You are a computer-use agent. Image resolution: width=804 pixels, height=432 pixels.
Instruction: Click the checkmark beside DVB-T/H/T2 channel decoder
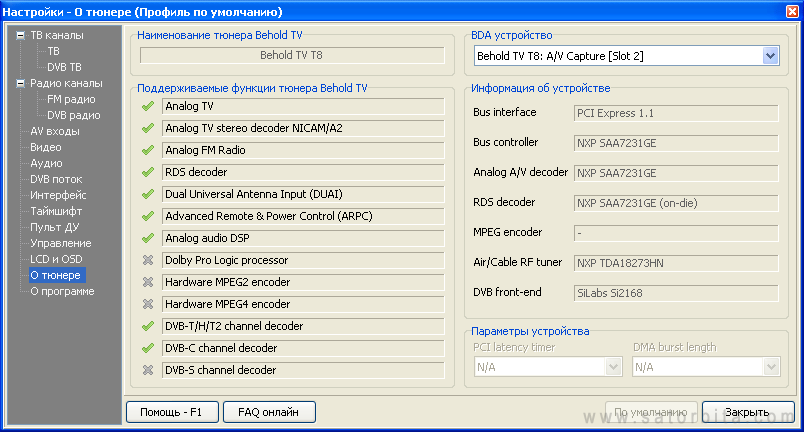148,326
